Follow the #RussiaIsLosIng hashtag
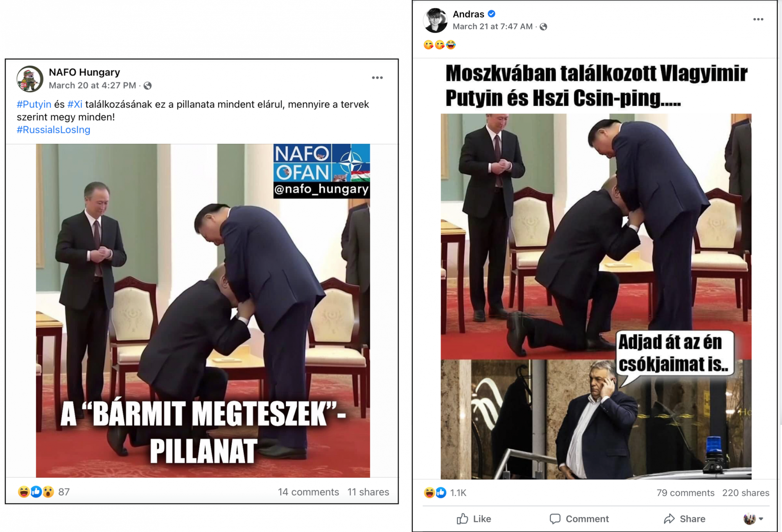This screenshot has width=782, height=532. (53, 130)
